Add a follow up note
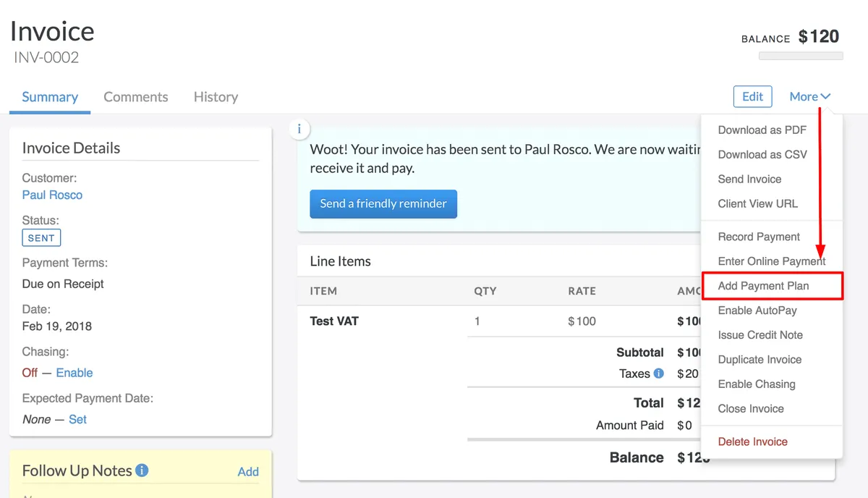Screen dimensions: 868x498 (248, 471)
